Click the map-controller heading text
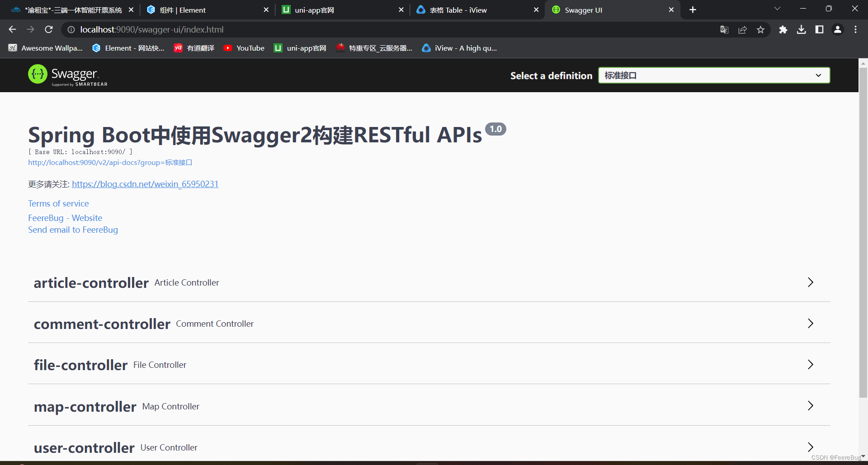Screen dimensions: 868x465 tap(85, 407)
